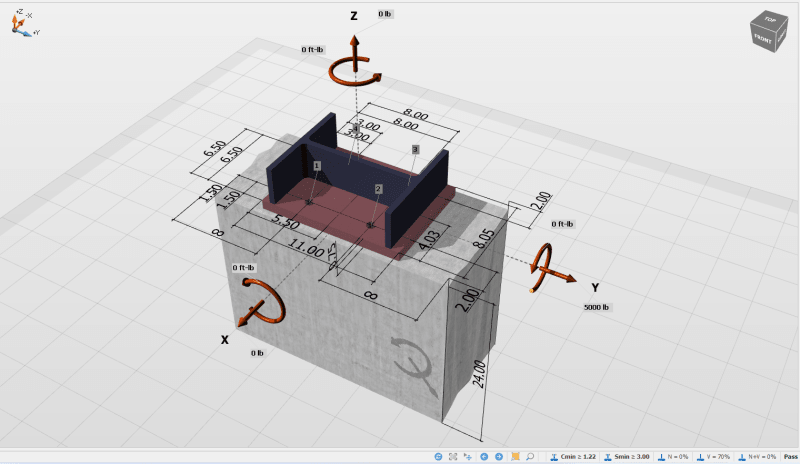800x464 pixels.
Task: Click the view cube FRONT face
Action: click(762, 39)
